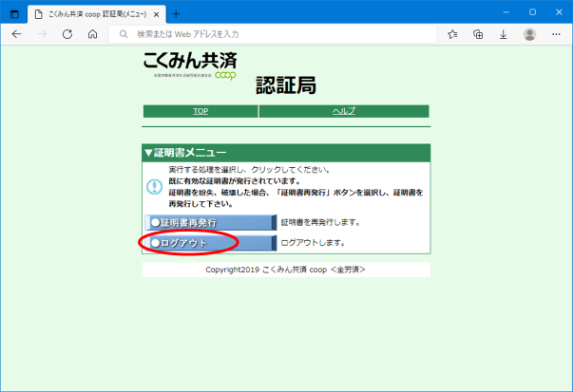
Task: Open the Favorites star icon
Action: click(x=452, y=34)
